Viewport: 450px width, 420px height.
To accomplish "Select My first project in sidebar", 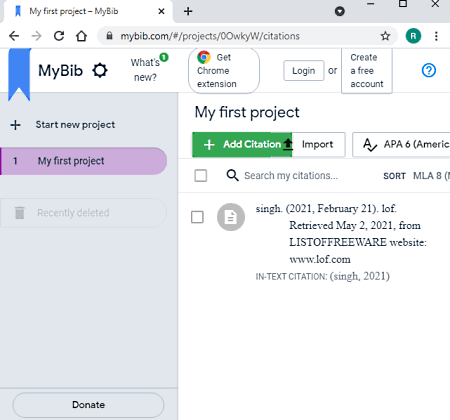I will (x=83, y=161).
